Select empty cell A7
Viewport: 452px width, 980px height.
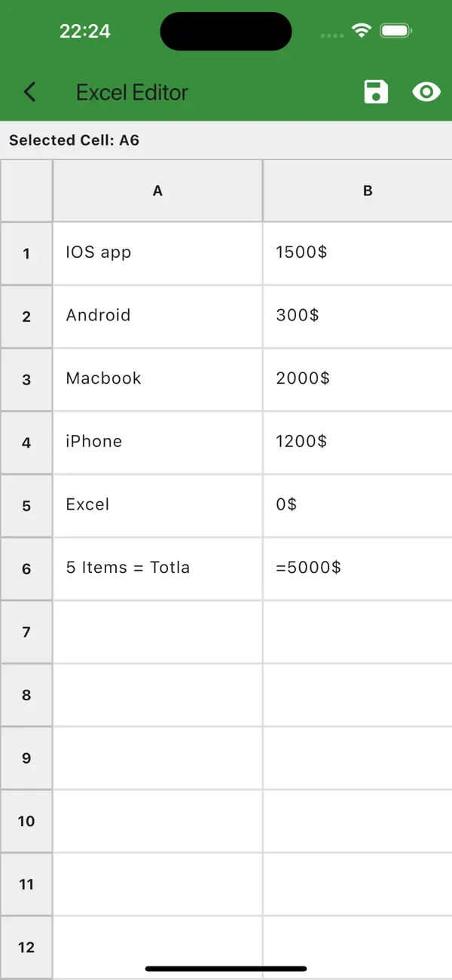click(x=157, y=632)
